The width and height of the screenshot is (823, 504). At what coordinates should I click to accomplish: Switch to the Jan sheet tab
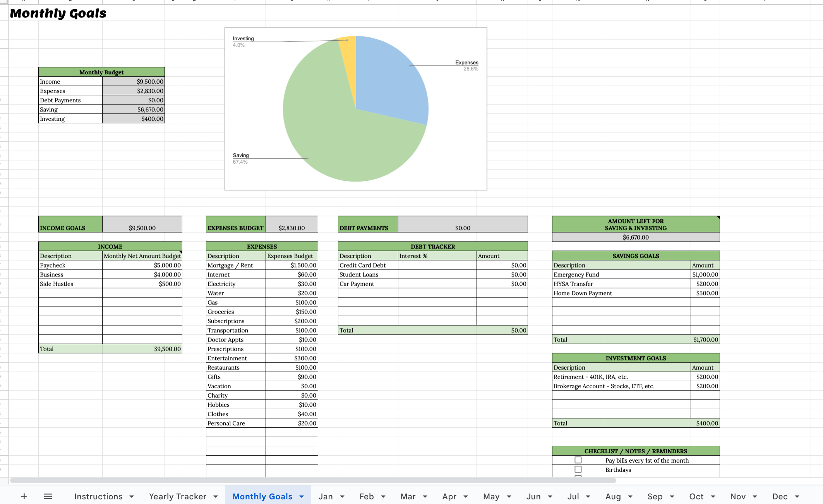tap(326, 496)
